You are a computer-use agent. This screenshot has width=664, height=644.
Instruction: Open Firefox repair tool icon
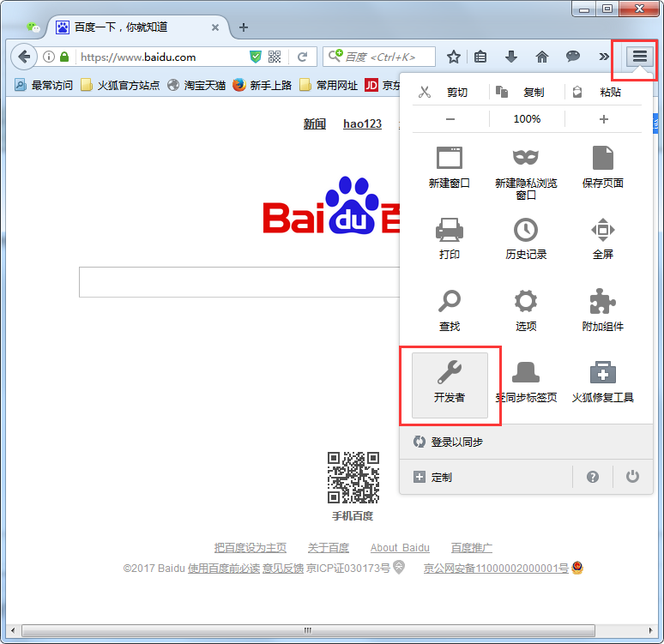(602, 372)
